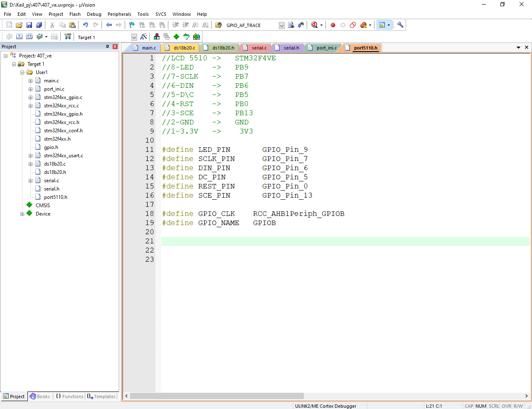Select stm32f4xx_gpio.c in the project tree
532x409 pixels.
click(63, 97)
